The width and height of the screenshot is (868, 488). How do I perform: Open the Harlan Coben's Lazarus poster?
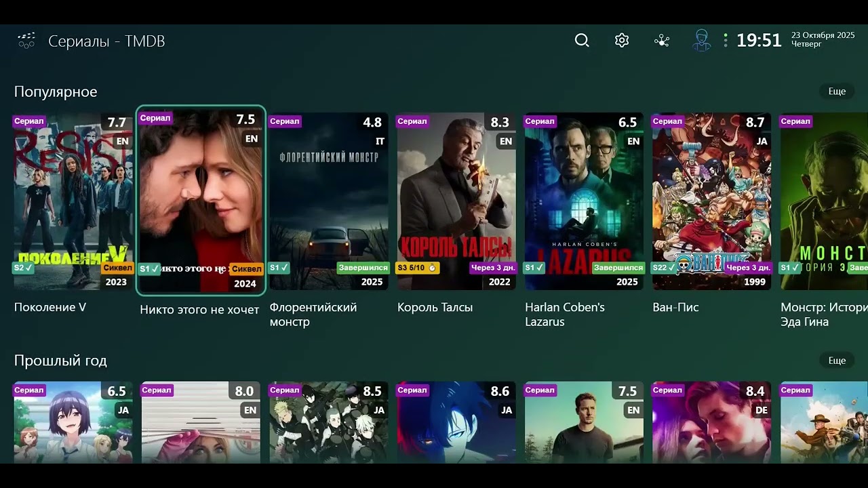[x=585, y=201]
